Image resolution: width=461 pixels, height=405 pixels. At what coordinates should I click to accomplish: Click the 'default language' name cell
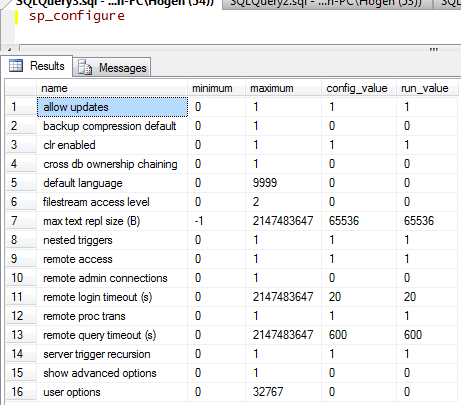112,183
